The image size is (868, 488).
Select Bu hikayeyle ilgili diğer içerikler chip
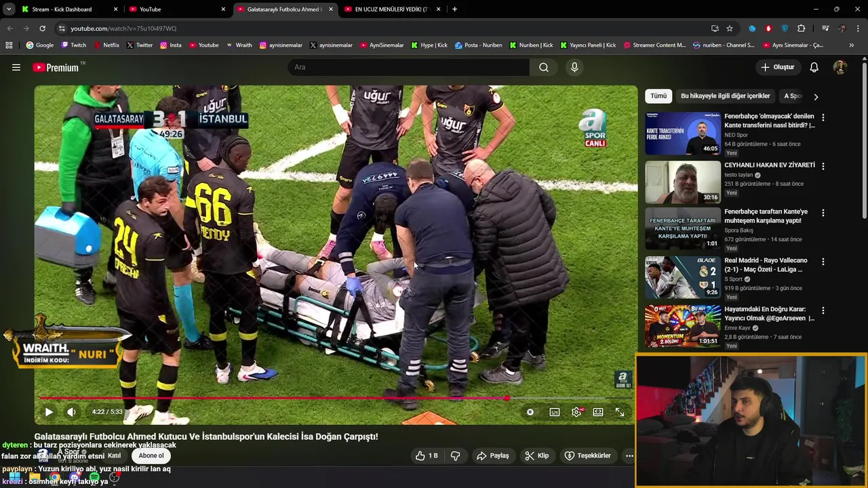point(725,96)
